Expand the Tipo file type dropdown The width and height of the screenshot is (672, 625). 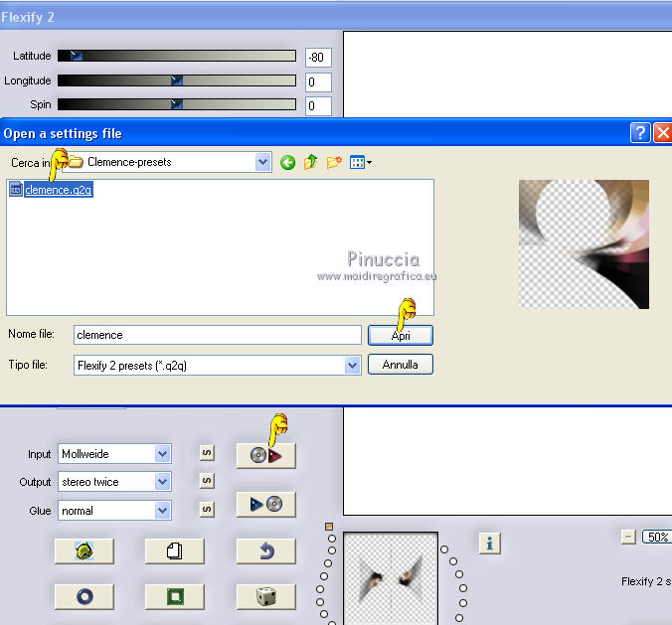pyautogui.click(x=352, y=366)
